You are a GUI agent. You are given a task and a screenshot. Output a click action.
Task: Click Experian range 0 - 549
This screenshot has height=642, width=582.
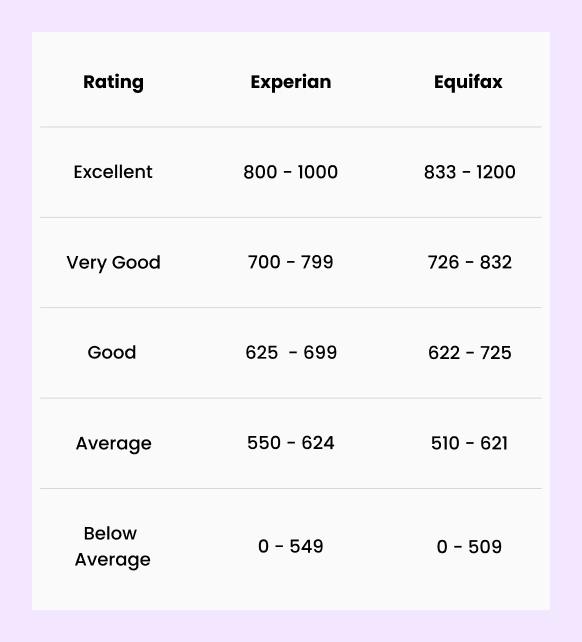tap(291, 546)
